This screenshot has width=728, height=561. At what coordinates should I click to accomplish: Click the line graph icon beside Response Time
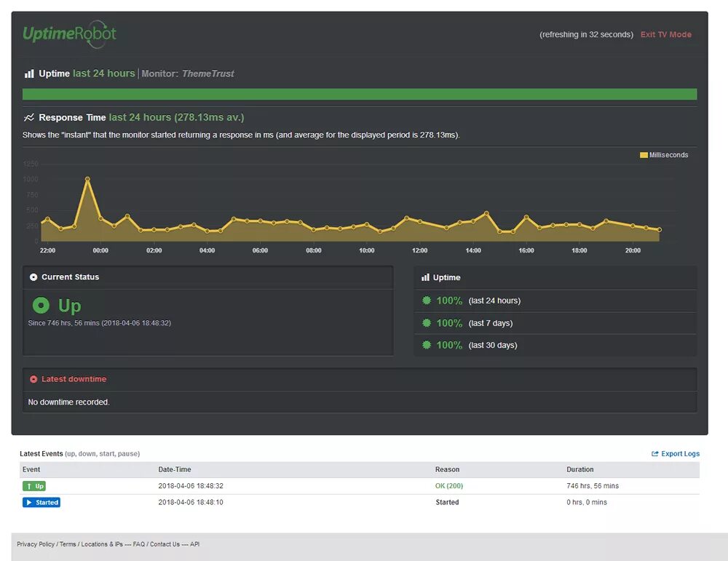tap(29, 117)
